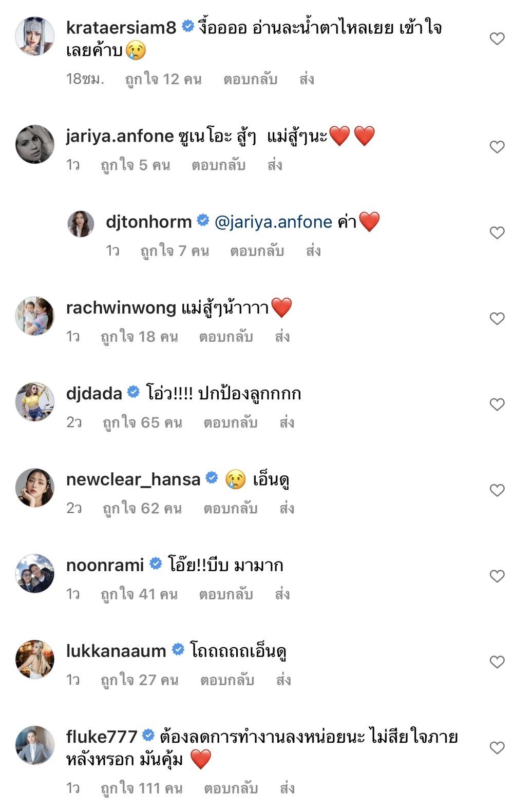Screen dimensions: 532x812
Task: Open the @jariya.anfone mention link
Action: pyautogui.click(x=273, y=222)
